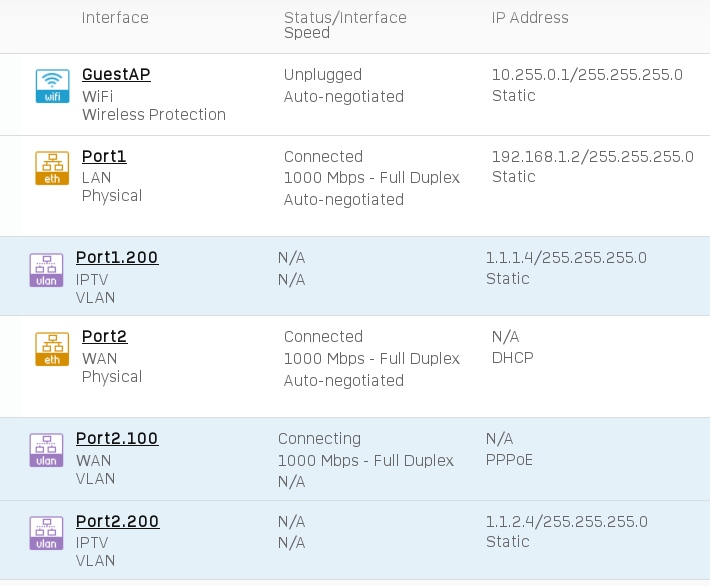710x586 pixels.
Task: Open the Port2.200 VLAN link
Action: pyautogui.click(x=118, y=521)
